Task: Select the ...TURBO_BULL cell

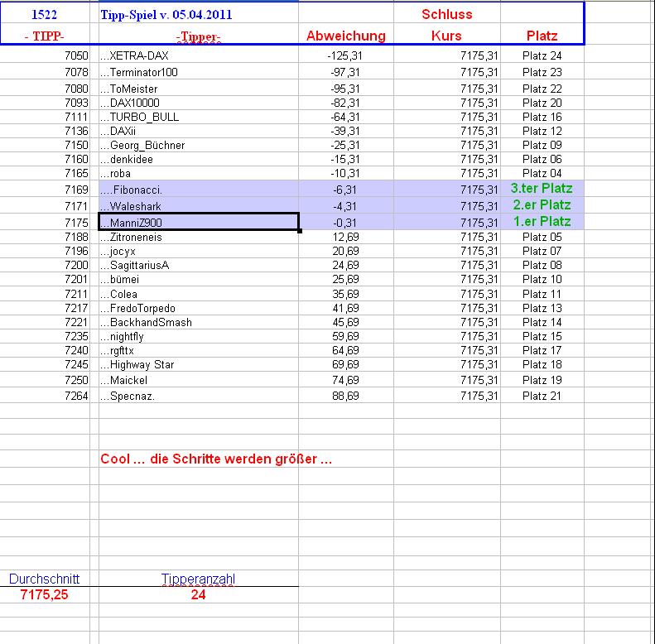Action: 199,117
